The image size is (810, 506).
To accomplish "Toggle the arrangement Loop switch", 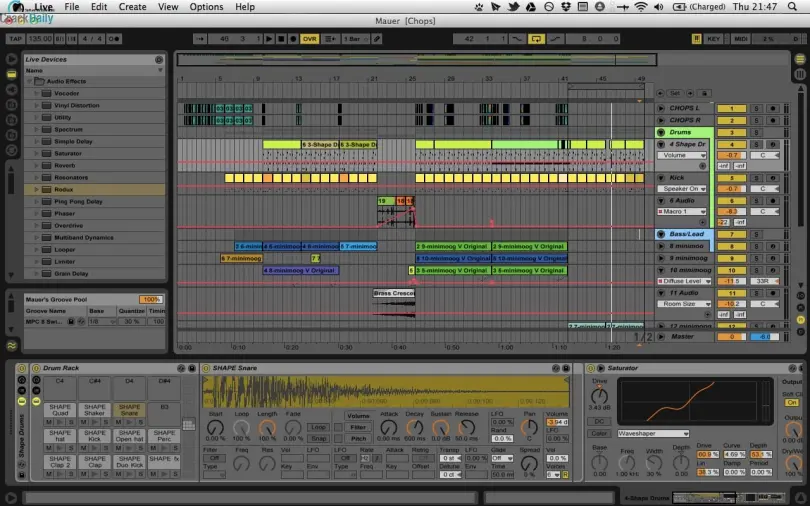I will tap(536, 39).
